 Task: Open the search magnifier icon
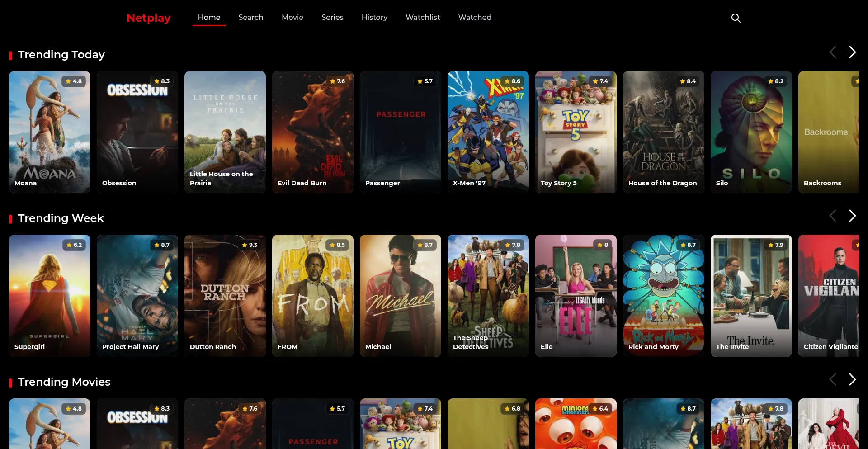pyautogui.click(x=736, y=18)
